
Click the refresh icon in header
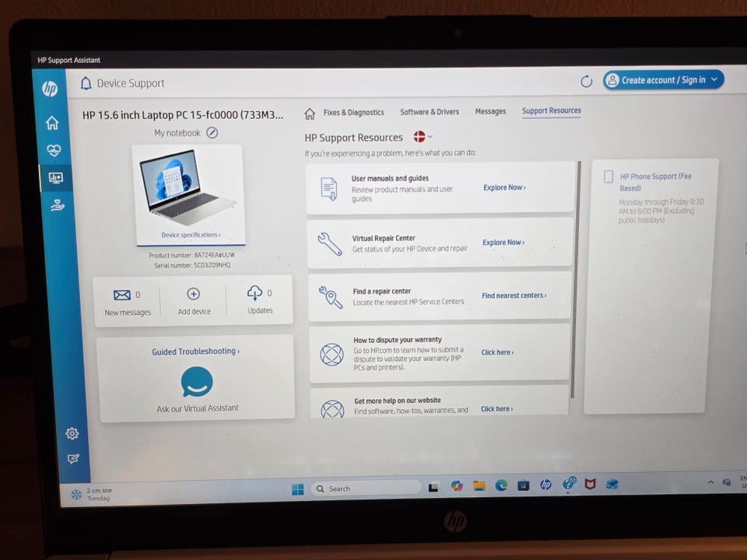point(587,82)
